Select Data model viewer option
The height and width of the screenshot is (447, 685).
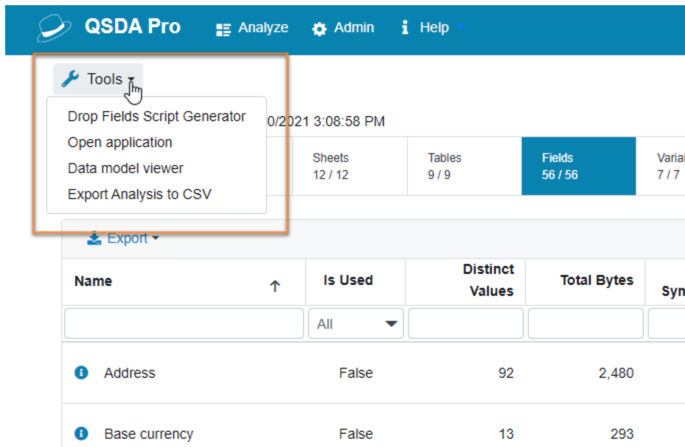(x=125, y=168)
